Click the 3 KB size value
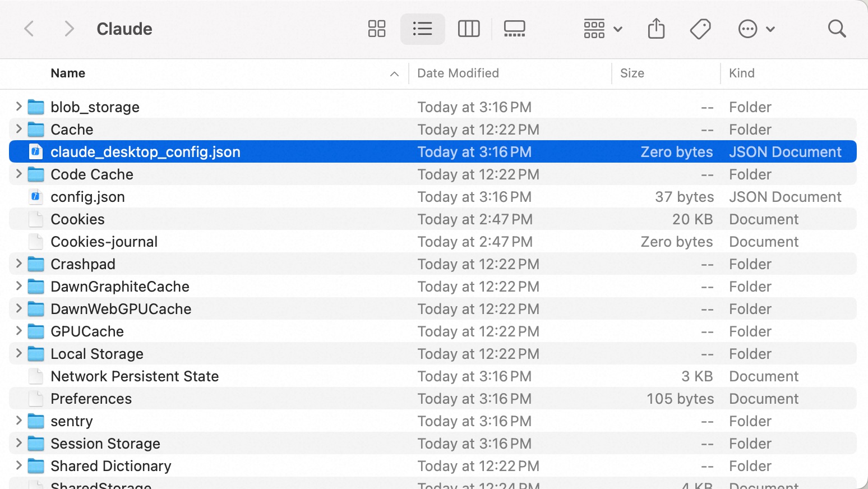Viewport: 868px width, 489px height. click(697, 376)
